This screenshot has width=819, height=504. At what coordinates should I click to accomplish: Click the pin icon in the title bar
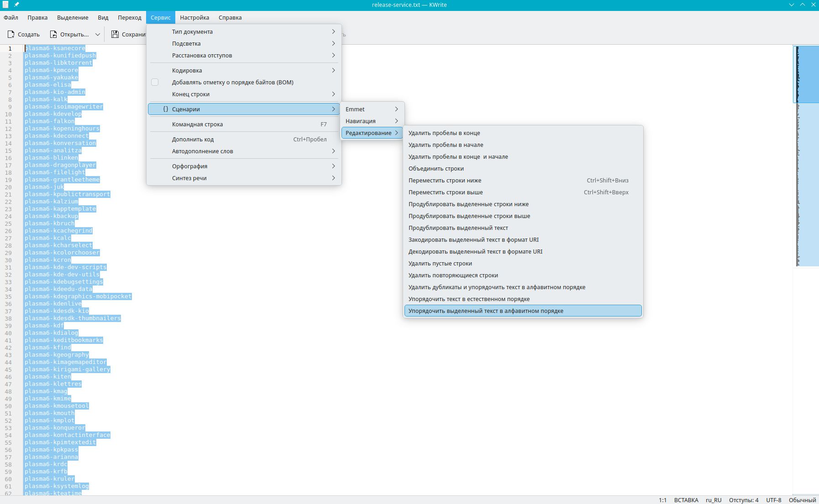[x=16, y=5]
